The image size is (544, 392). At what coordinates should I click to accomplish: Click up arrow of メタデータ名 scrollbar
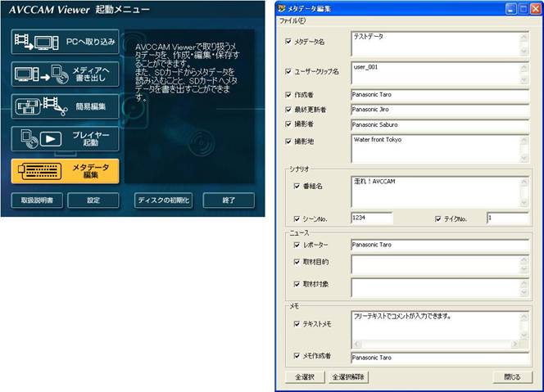pos(524,36)
